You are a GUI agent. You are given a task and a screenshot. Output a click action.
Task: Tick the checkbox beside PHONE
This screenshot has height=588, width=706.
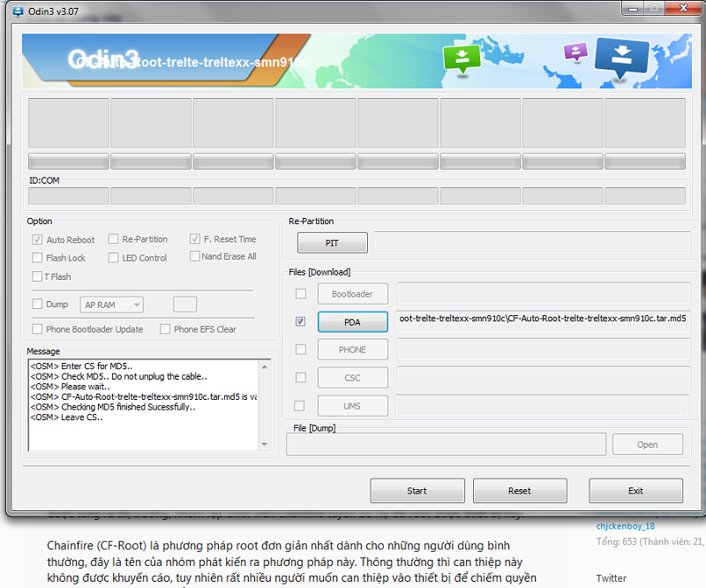tap(301, 350)
